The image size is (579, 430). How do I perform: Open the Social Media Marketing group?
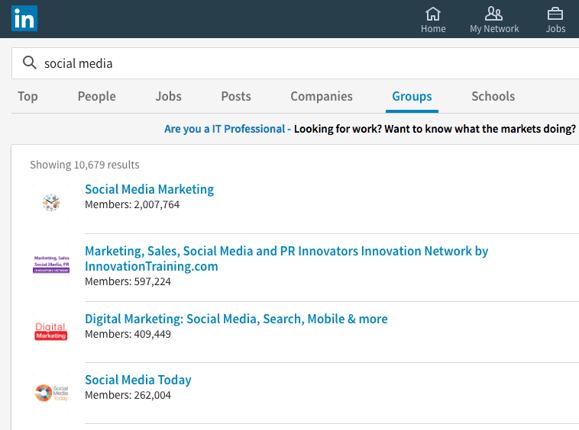pyautogui.click(x=149, y=189)
